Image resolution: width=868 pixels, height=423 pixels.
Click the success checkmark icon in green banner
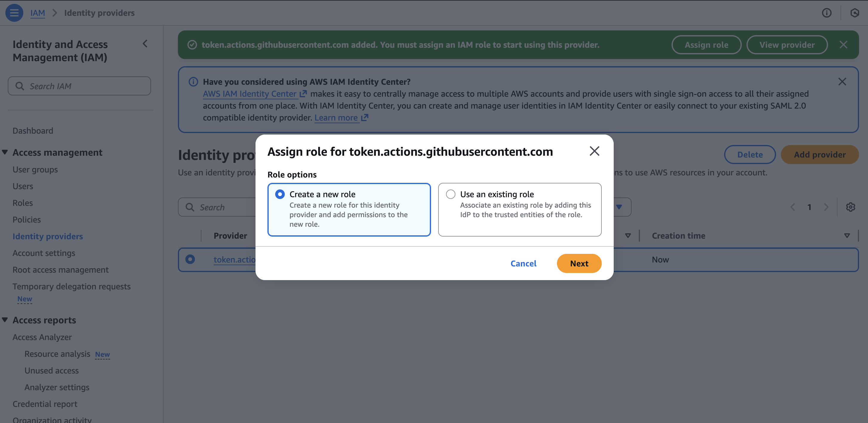point(192,44)
